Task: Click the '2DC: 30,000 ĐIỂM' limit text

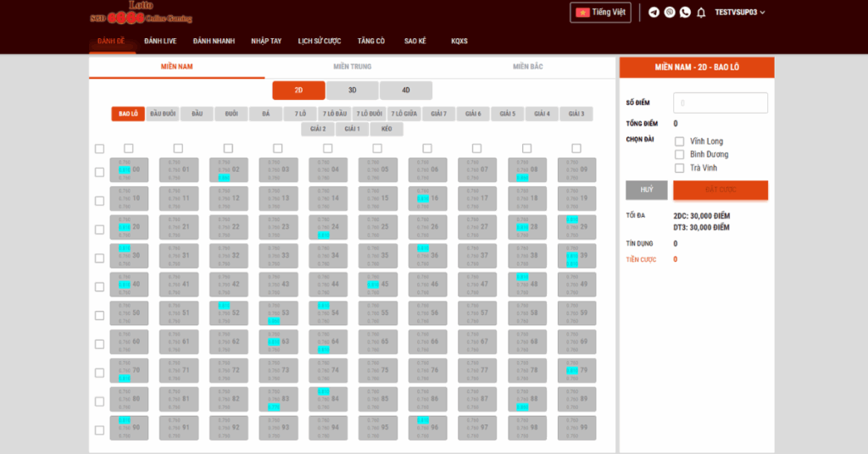Action: click(701, 216)
